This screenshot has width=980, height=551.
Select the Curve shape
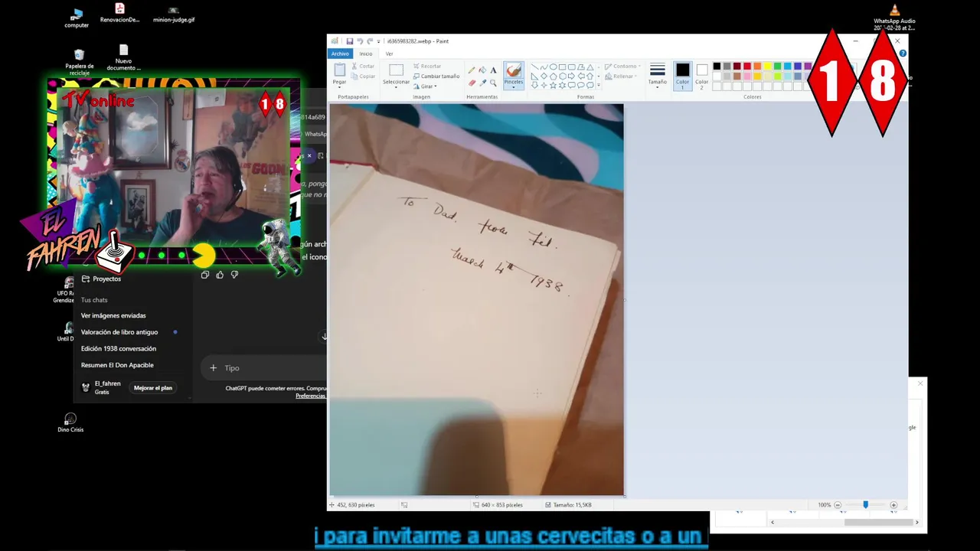point(544,67)
